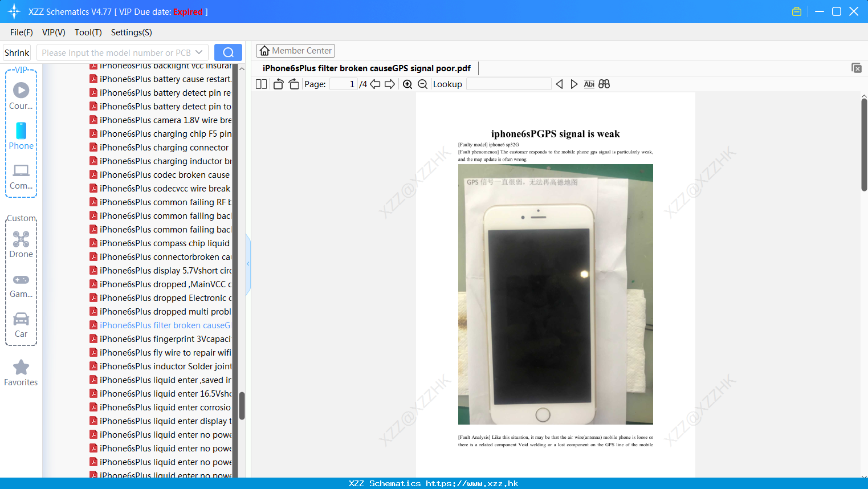Click the yellow VIP store icon in title bar

tap(797, 11)
